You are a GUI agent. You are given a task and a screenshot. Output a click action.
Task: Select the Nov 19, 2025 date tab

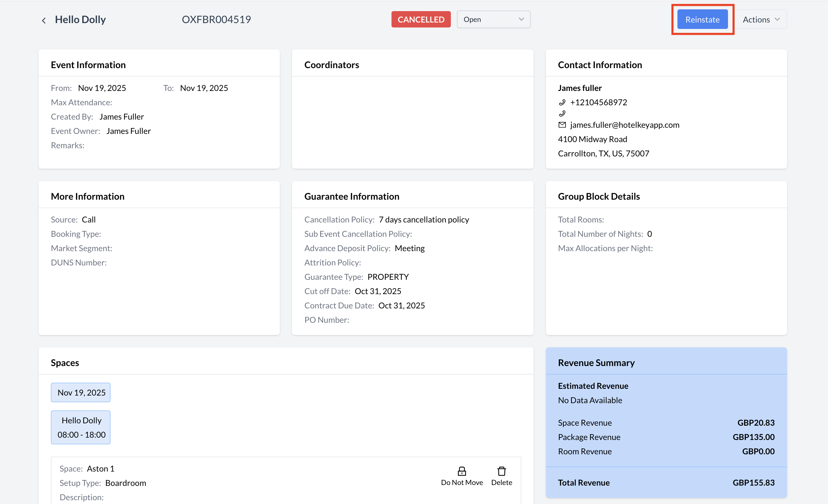click(x=81, y=392)
